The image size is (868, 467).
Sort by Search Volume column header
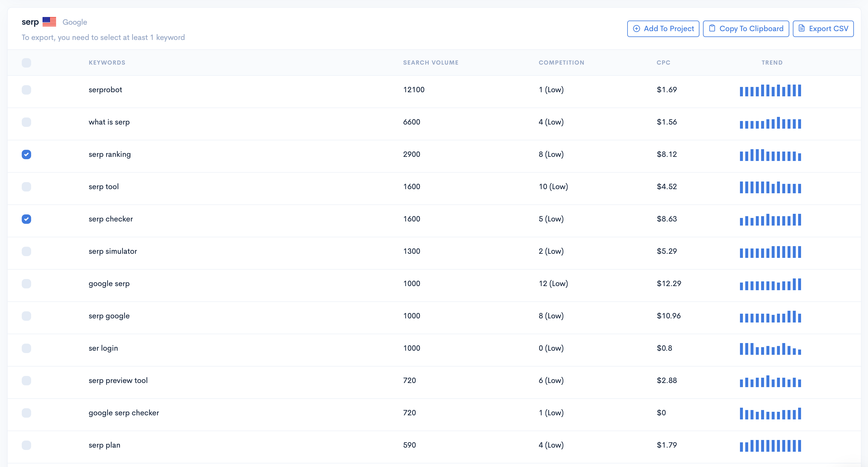click(430, 63)
